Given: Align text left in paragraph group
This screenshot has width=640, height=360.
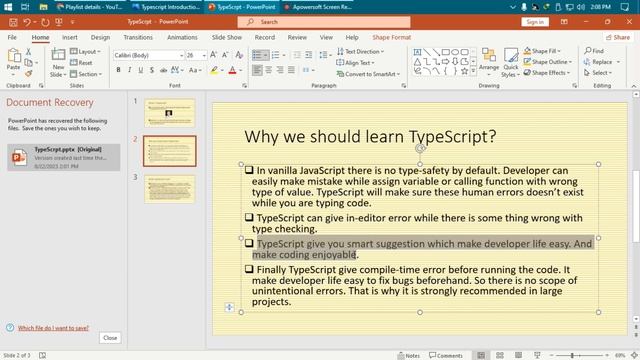Looking at the screenshot, I should pos(257,70).
